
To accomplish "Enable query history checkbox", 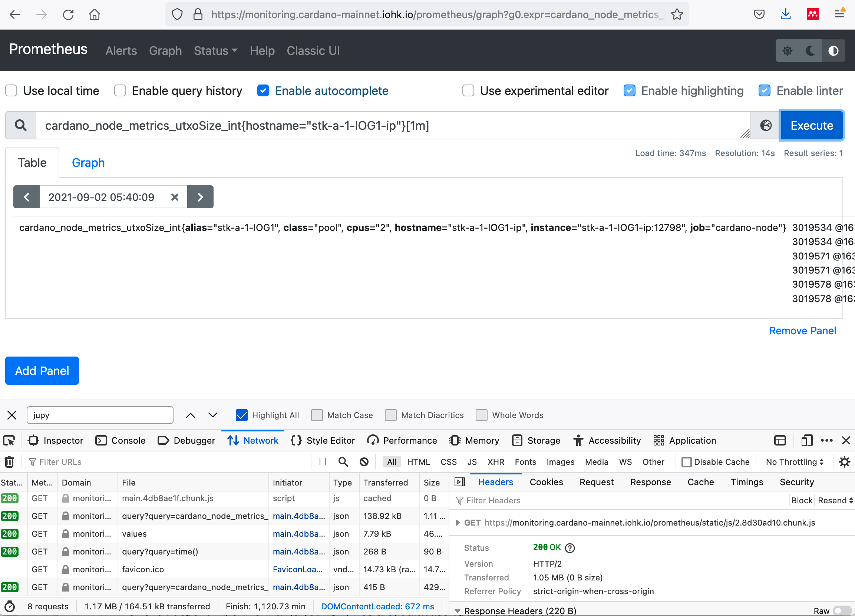I will click(120, 90).
